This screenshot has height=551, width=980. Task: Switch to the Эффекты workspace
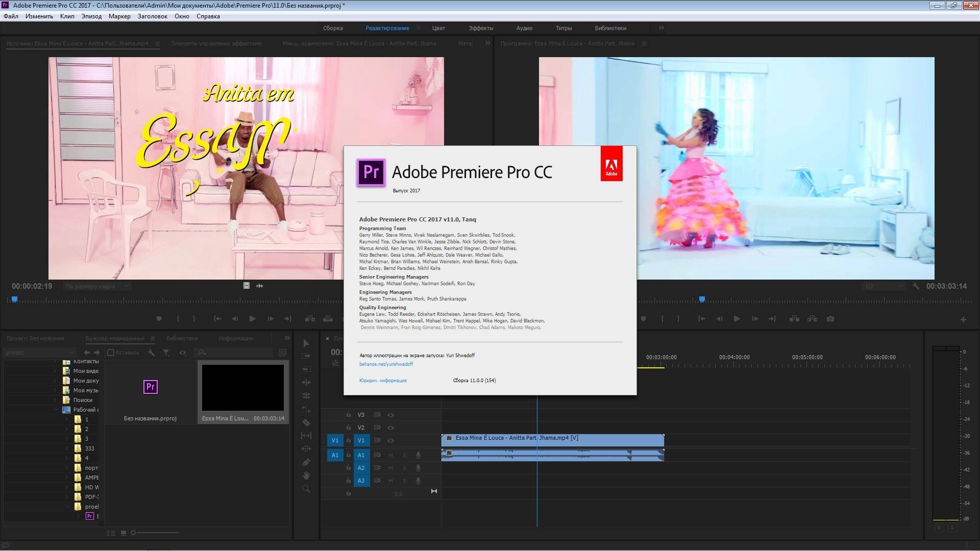coord(481,28)
